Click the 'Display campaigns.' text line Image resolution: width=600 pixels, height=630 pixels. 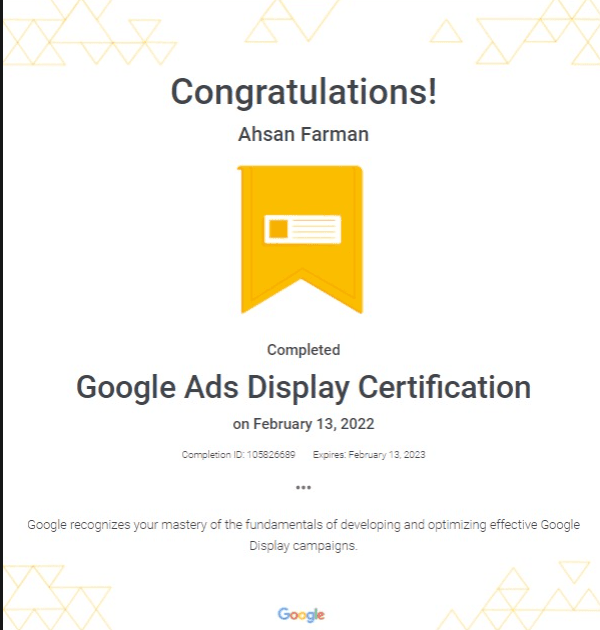[303, 546]
